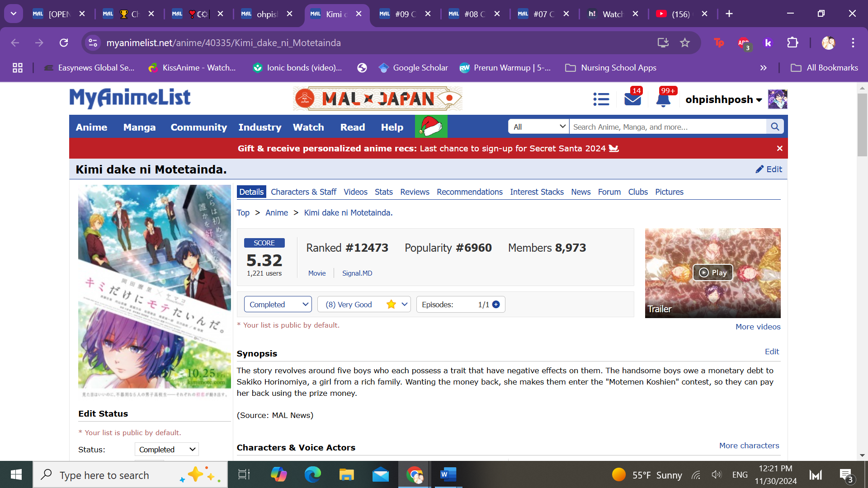This screenshot has height=488, width=868.
Task: Open Chrome extensions puzzle icon
Action: (x=793, y=43)
